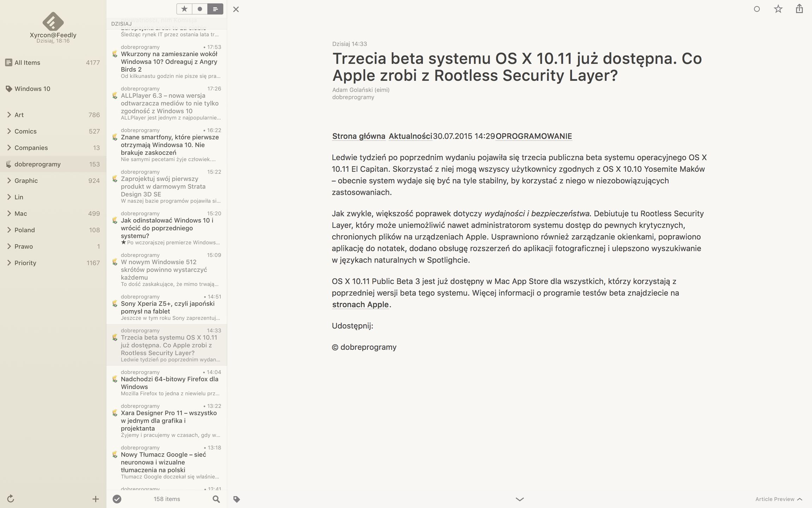
Task: Click the refresh feeds icon
Action: coord(11,498)
